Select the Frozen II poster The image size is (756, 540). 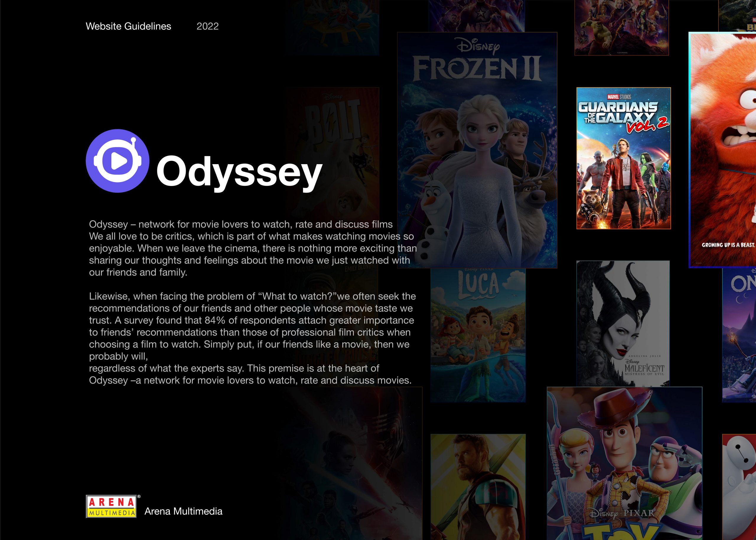(x=477, y=150)
